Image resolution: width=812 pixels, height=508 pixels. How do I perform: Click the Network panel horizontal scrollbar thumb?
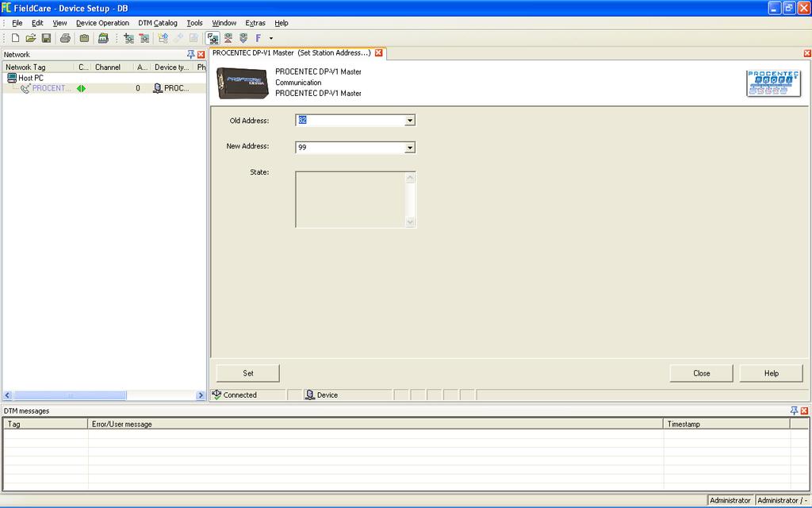point(70,395)
